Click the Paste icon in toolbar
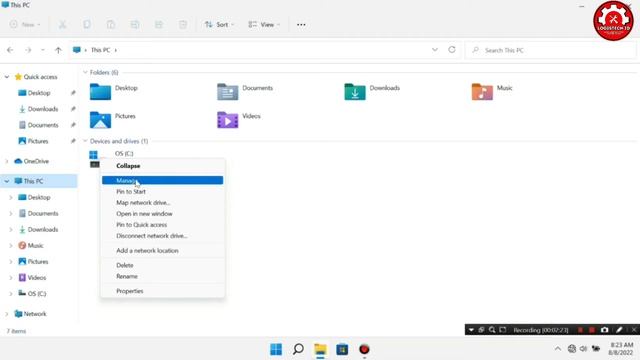The height and width of the screenshot is (360, 640). click(111, 24)
